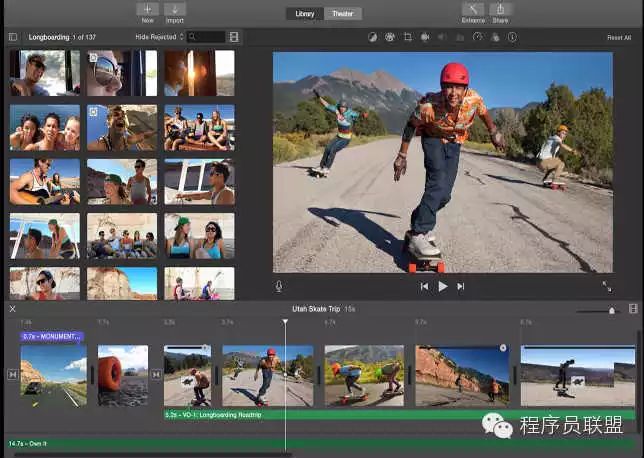Open the Share menu
This screenshot has width=644, height=458.
click(500, 11)
